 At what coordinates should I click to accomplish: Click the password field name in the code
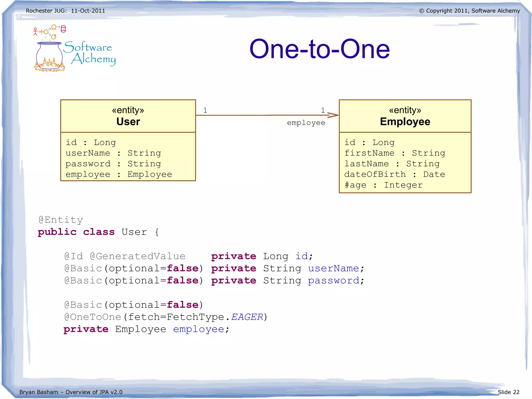(x=333, y=280)
